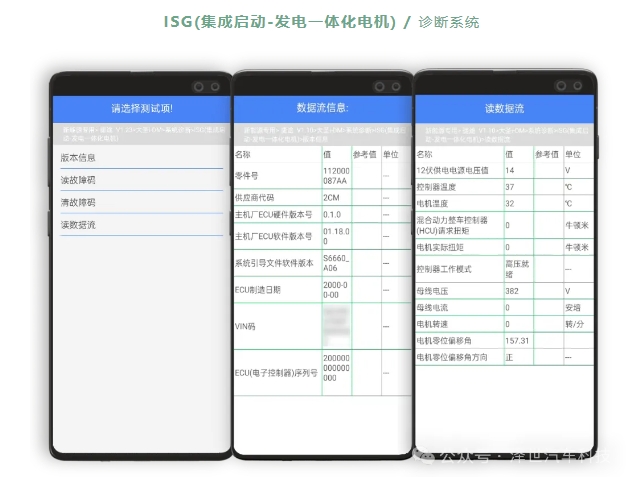The height and width of the screenshot is (477, 634).
Task: Select the 主机厂ECU软件版本号 row name
Action: pyautogui.click(x=273, y=236)
